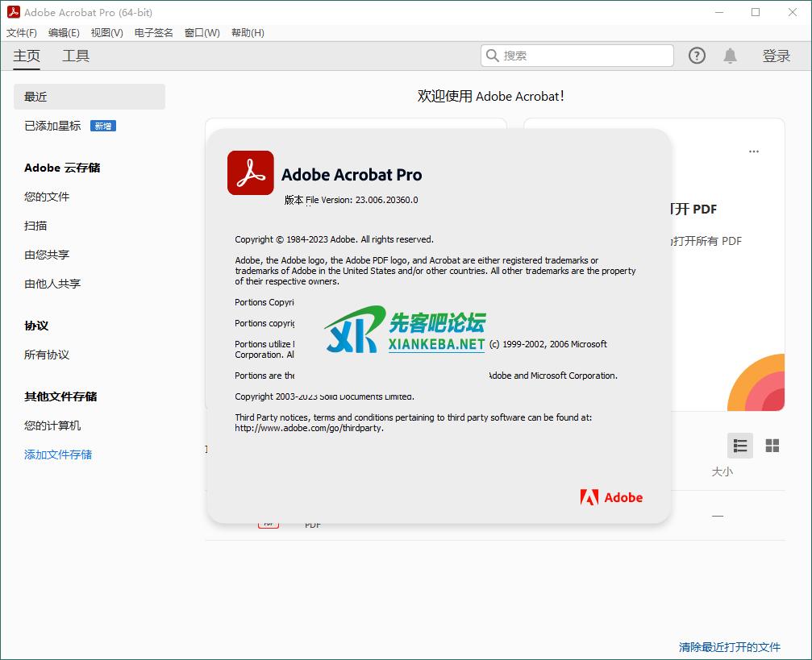Open the 编辑(E) menu
Screen dimensions: 812x660
click(64, 33)
